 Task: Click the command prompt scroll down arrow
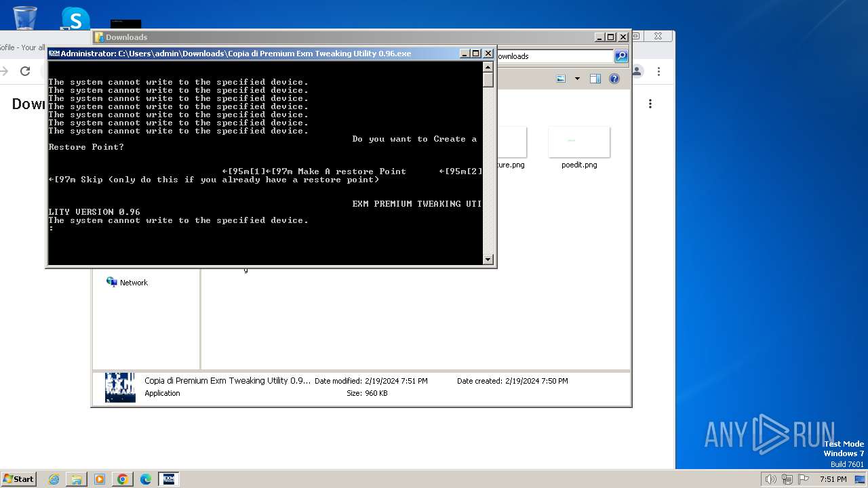[488, 259]
